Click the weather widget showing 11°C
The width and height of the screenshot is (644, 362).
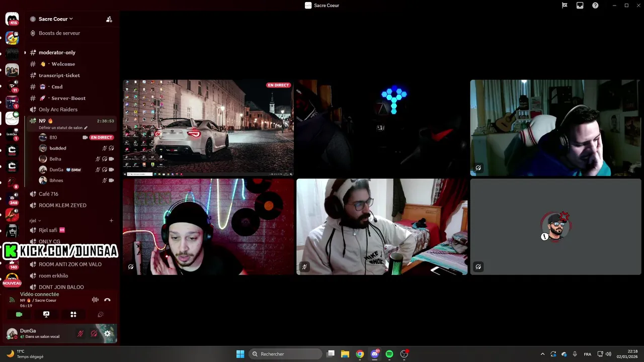coord(25,354)
